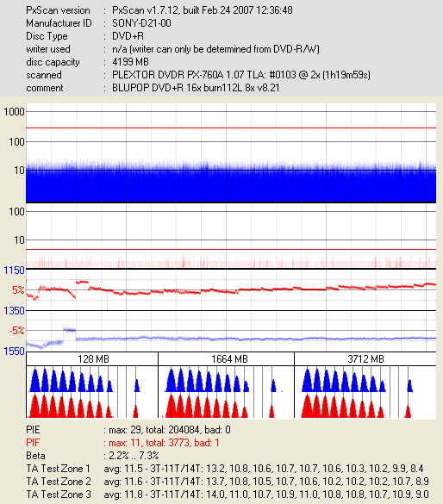Click the blue 1150 axis label

tap(14, 271)
